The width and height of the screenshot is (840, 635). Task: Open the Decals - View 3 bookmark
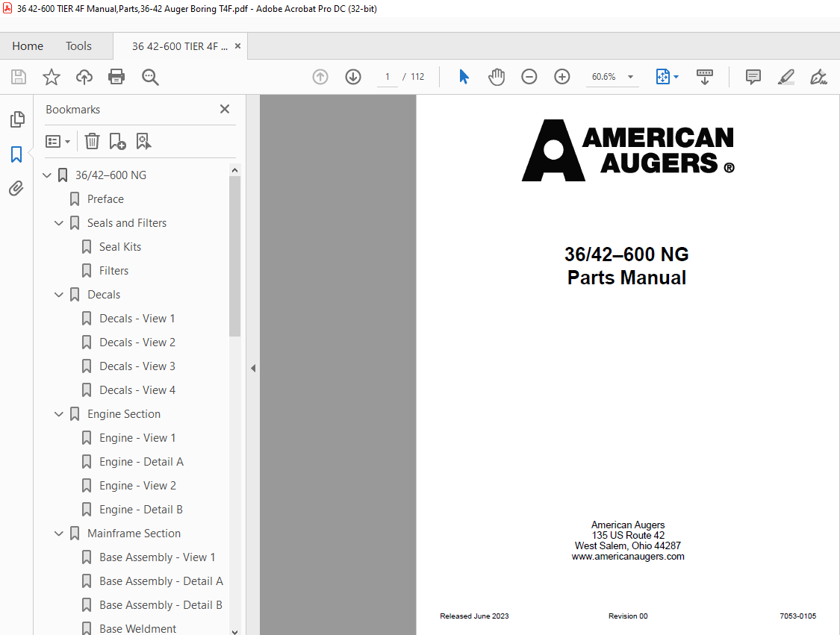(137, 366)
